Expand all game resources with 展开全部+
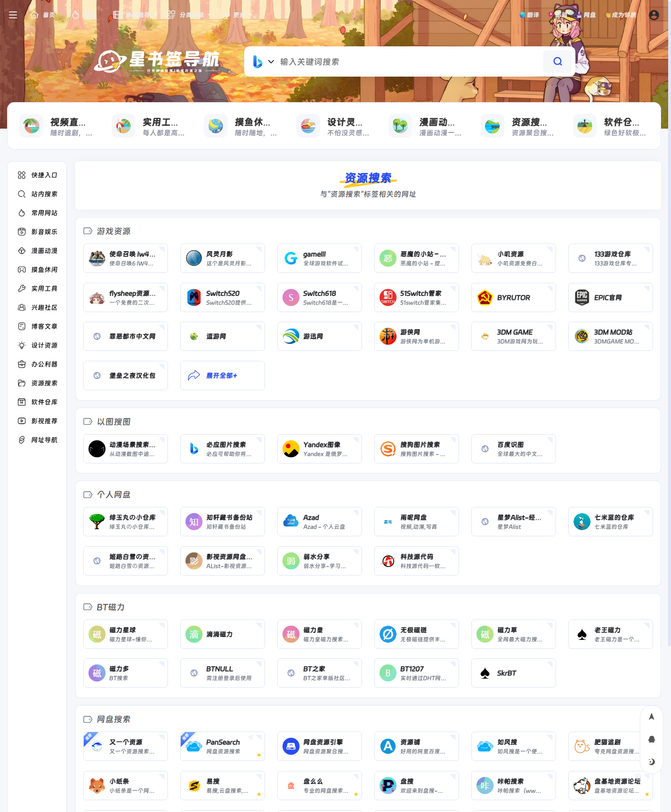 (222, 375)
